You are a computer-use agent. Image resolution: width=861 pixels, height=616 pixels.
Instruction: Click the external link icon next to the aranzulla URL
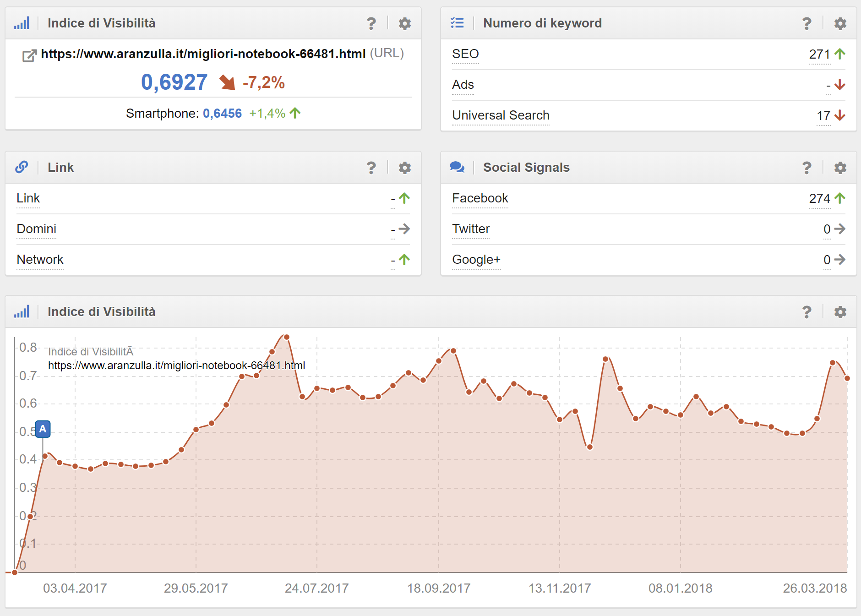[x=29, y=55]
